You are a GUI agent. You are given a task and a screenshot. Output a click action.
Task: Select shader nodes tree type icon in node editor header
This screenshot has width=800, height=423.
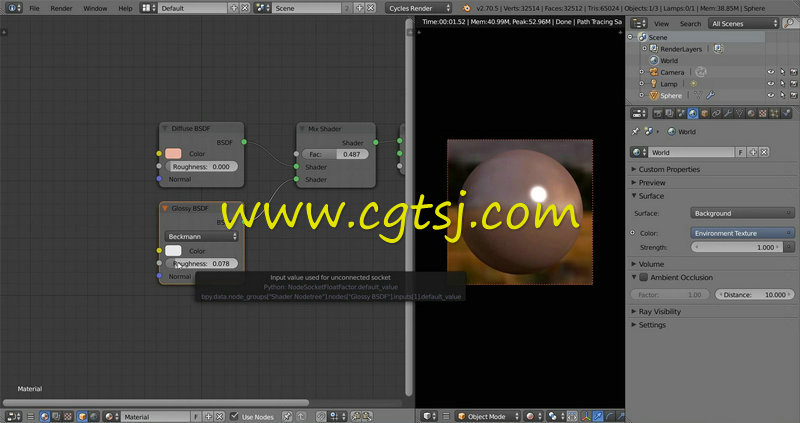[x=44, y=416]
